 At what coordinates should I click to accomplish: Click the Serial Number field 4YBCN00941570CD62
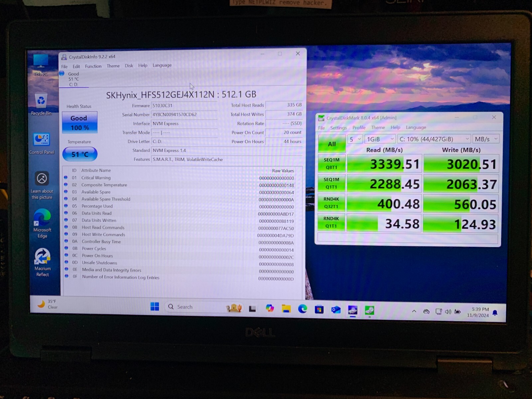click(x=184, y=114)
